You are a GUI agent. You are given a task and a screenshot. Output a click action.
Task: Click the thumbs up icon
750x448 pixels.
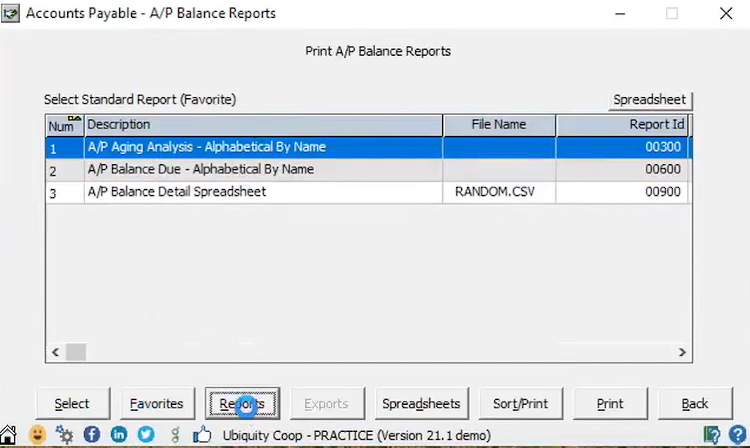(x=202, y=434)
